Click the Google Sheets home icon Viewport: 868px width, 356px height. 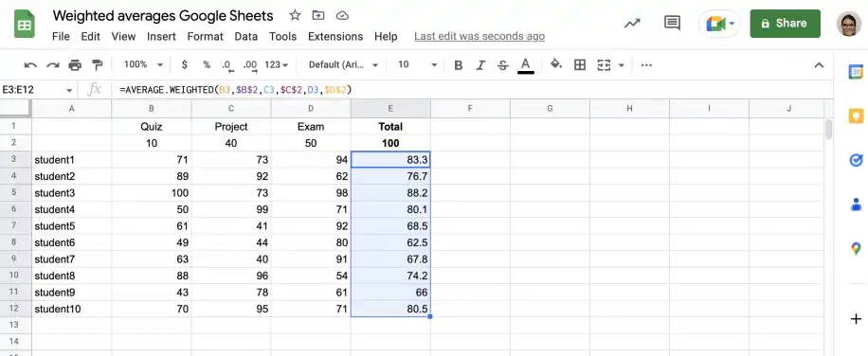[25, 25]
